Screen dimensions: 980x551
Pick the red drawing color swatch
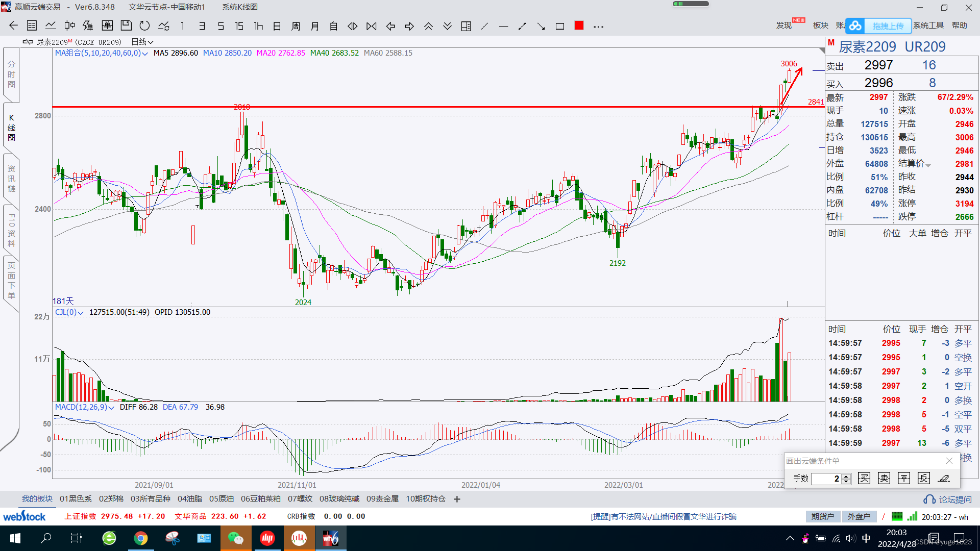coord(579,26)
